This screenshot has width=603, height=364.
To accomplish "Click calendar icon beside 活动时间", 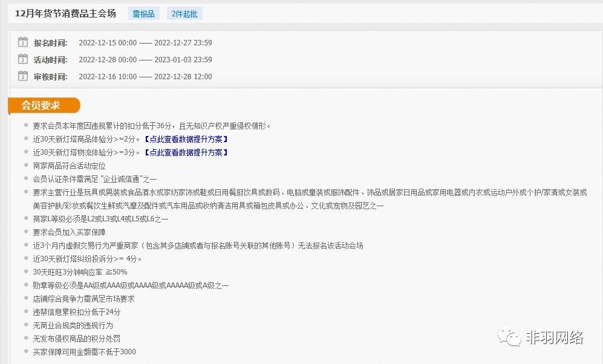I will (x=23, y=59).
